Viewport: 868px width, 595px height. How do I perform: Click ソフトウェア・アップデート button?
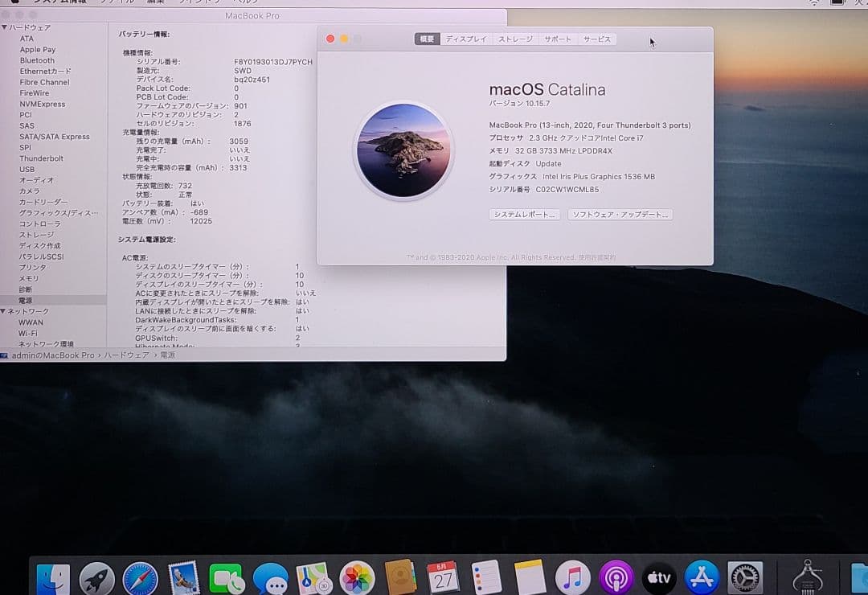620,214
